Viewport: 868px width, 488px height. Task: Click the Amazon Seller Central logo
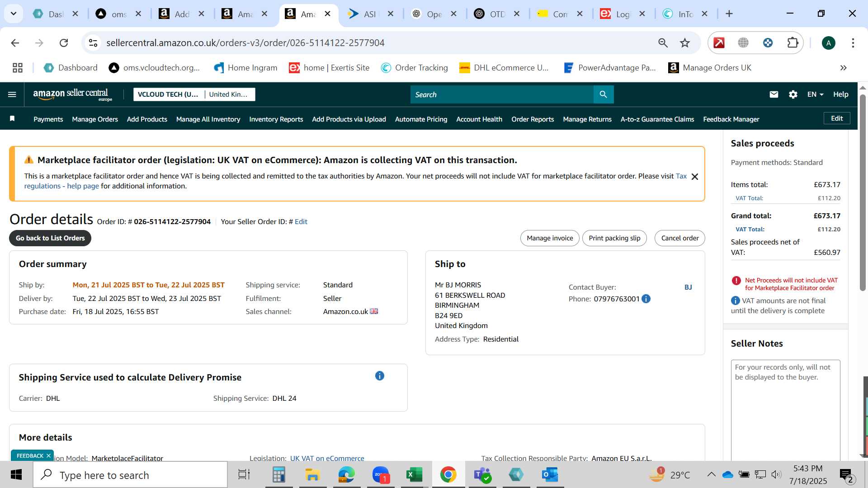(72, 94)
